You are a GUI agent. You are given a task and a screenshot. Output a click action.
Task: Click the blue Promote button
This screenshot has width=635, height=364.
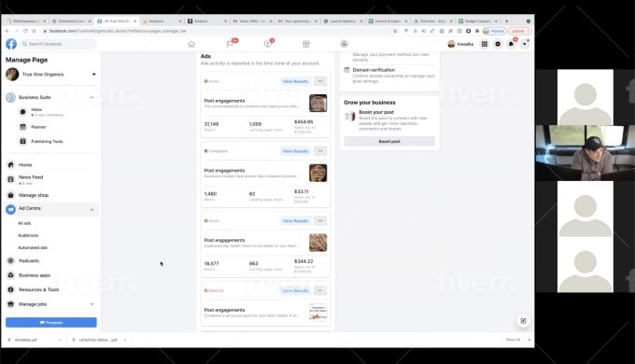click(51, 322)
